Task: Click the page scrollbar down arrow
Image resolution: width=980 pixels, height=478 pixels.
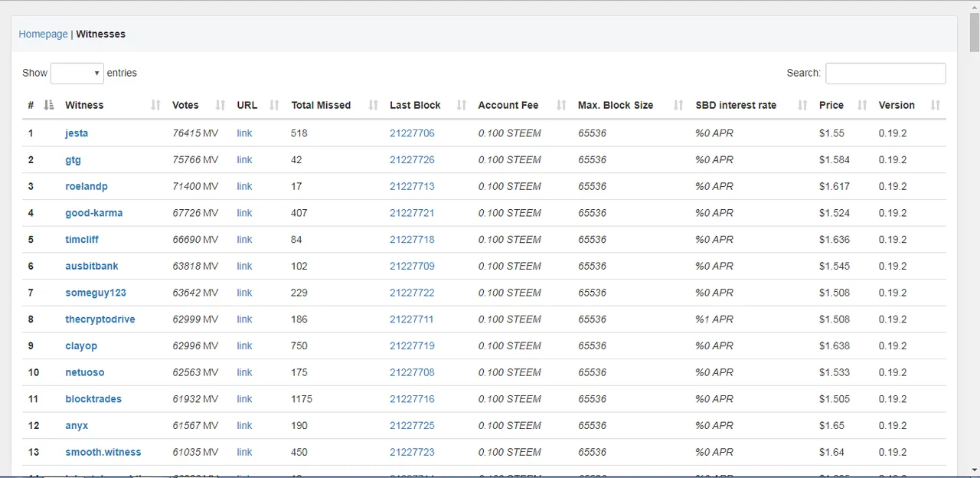Action: (974, 470)
